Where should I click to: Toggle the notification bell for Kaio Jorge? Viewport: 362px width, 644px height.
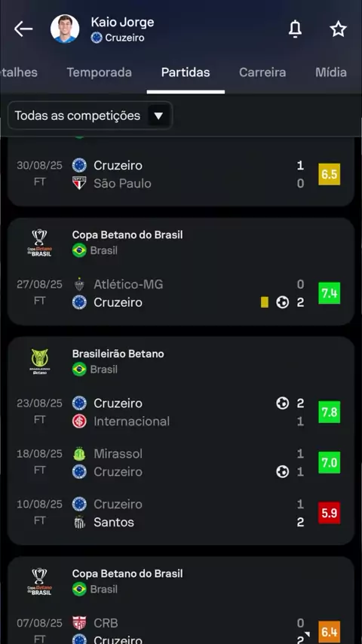295,29
